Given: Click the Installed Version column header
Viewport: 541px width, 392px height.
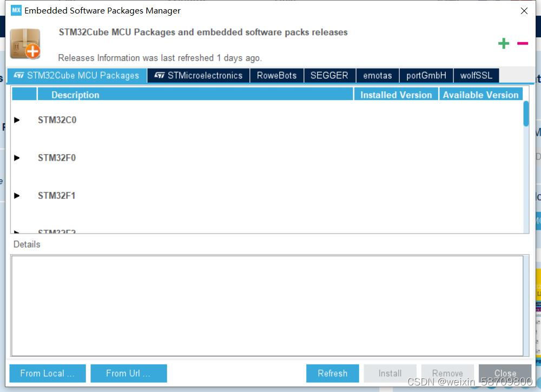Looking at the screenshot, I should pyautogui.click(x=396, y=95).
